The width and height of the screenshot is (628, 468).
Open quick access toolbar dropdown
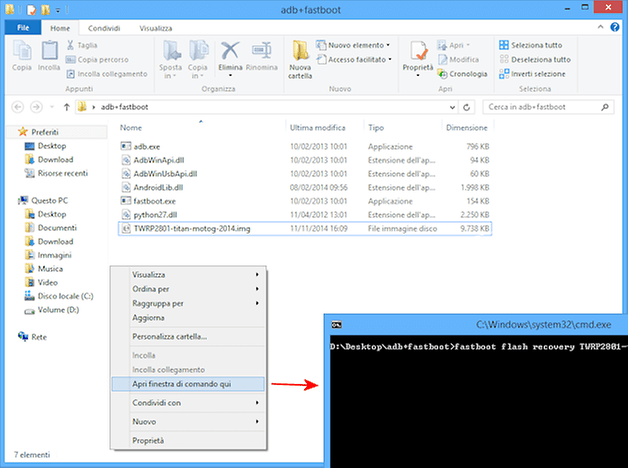point(58,9)
